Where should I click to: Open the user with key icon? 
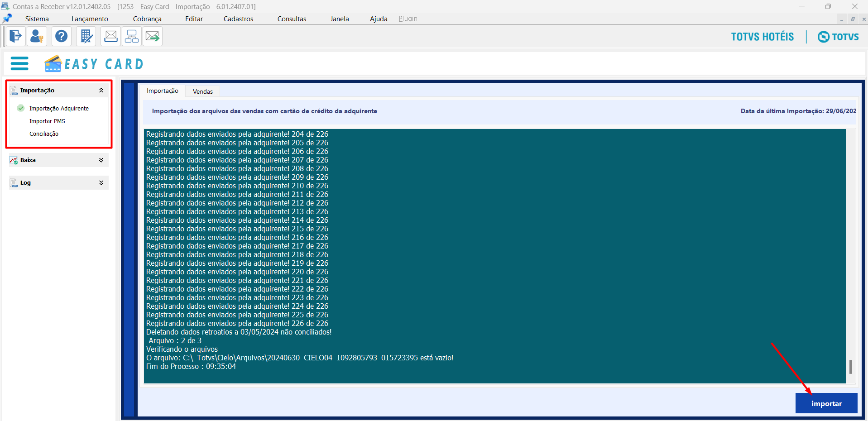point(37,36)
